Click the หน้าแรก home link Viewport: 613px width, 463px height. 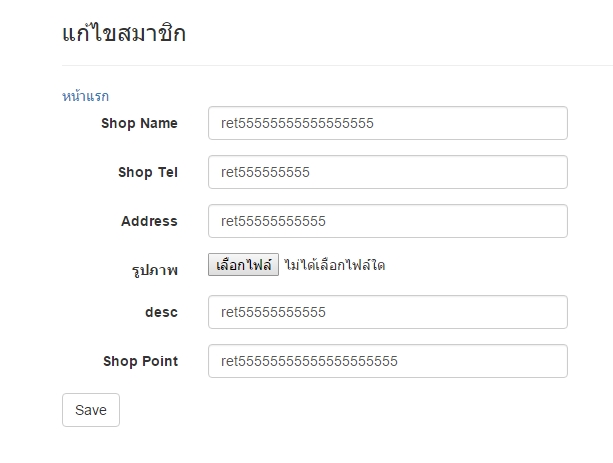[x=85, y=97]
